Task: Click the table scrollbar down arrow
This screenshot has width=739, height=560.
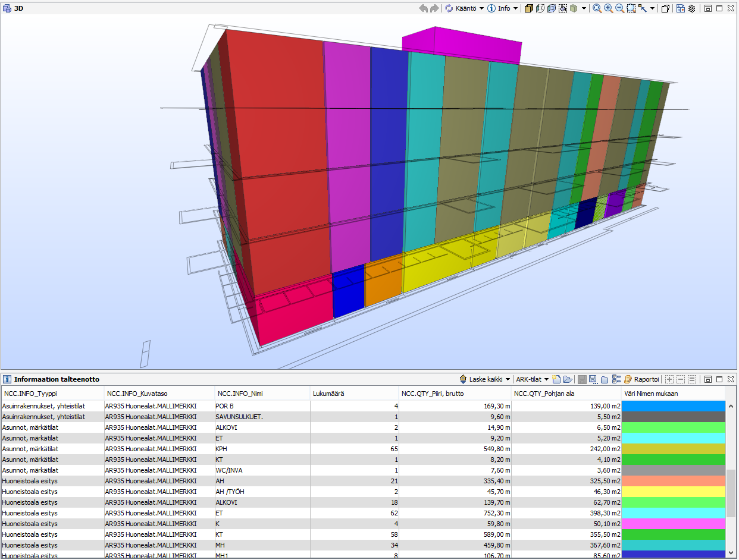Action: (731, 552)
